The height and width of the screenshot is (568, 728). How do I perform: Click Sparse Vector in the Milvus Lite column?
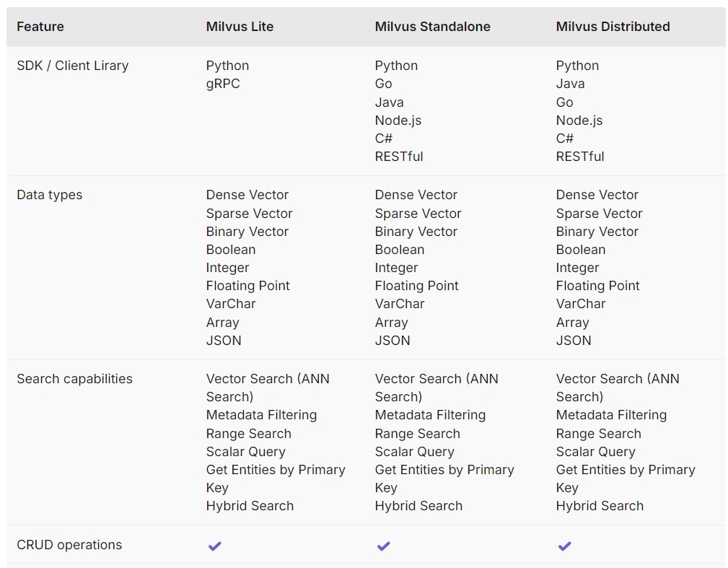click(249, 214)
